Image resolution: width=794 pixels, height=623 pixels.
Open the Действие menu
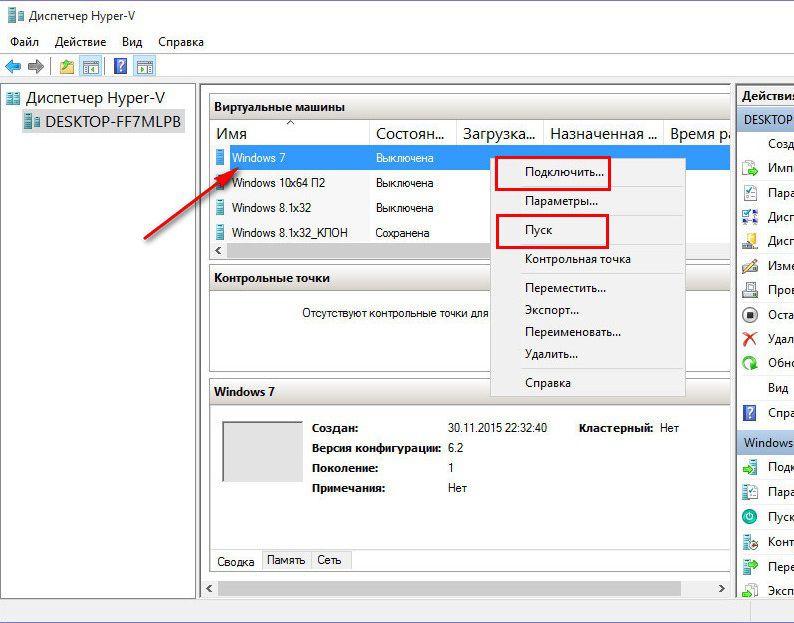pos(80,42)
